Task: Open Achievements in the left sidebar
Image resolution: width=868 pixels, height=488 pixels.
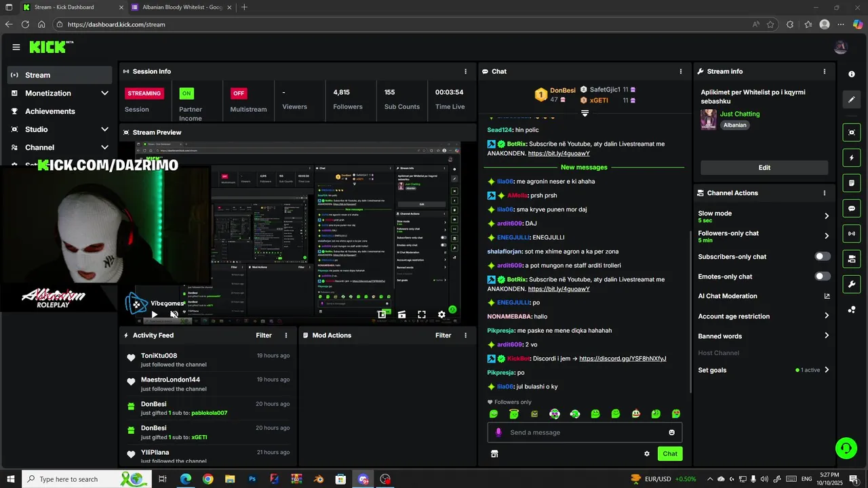Action: tap(60, 111)
